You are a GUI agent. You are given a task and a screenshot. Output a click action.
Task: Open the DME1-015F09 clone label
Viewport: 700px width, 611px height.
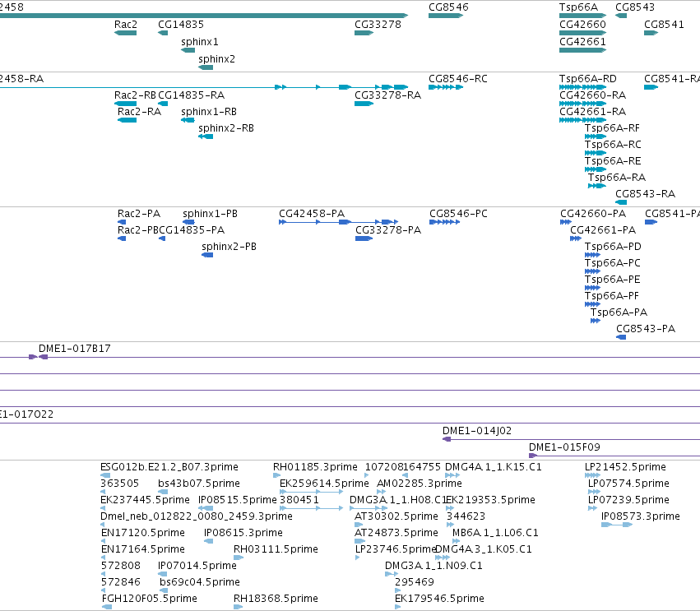(564, 447)
